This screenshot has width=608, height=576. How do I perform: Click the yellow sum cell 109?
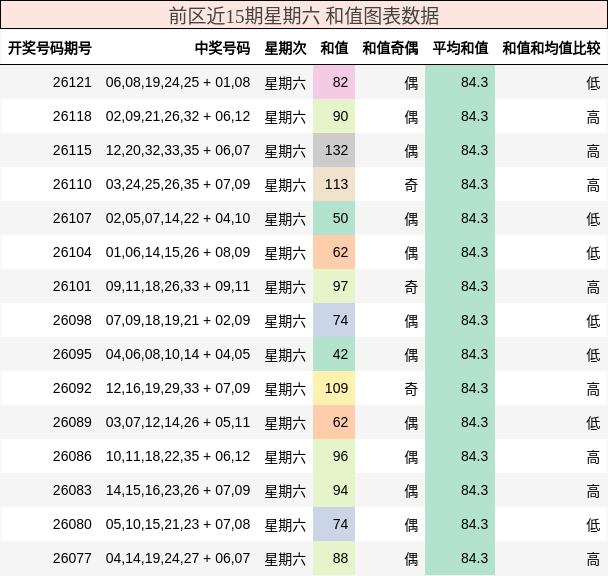pos(334,388)
